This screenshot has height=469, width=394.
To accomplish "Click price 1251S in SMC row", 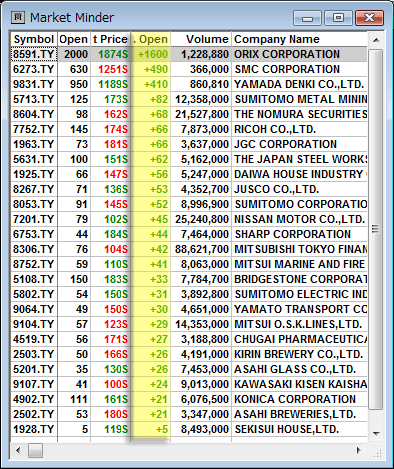I will pyautogui.click(x=113, y=69).
